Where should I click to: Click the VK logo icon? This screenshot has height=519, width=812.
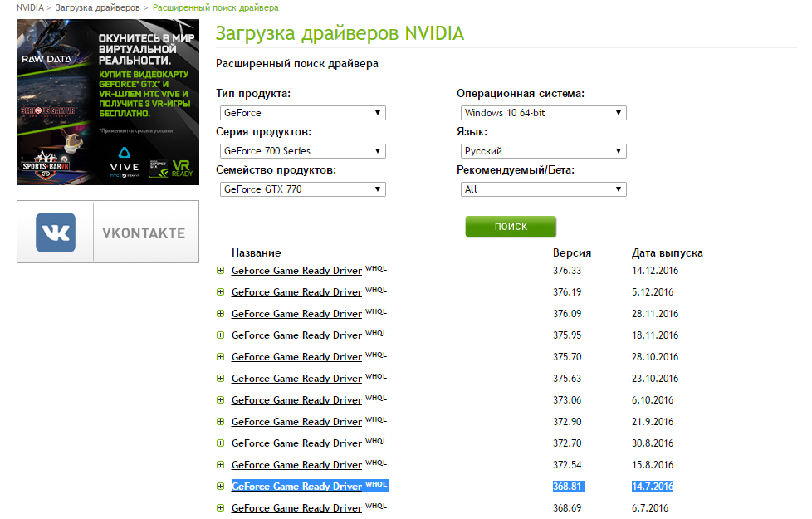(56, 233)
